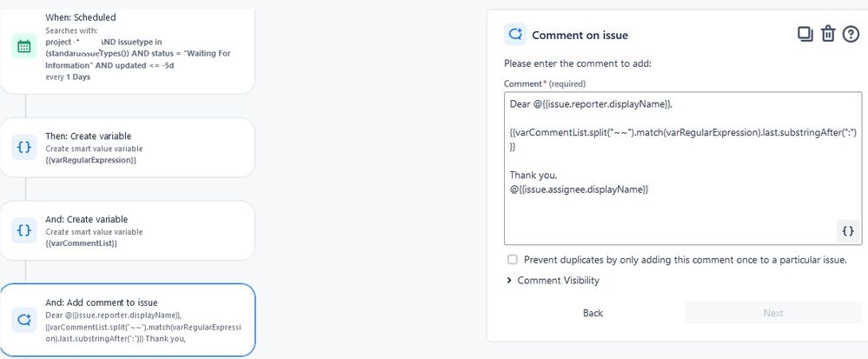
Task: Click the green calendar Scheduled trigger icon
Action: [23, 46]
